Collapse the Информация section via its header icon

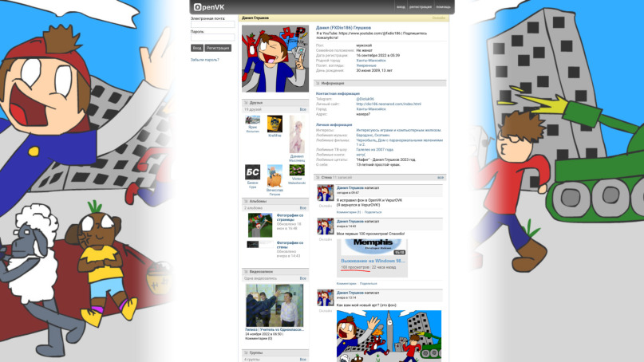318,83
